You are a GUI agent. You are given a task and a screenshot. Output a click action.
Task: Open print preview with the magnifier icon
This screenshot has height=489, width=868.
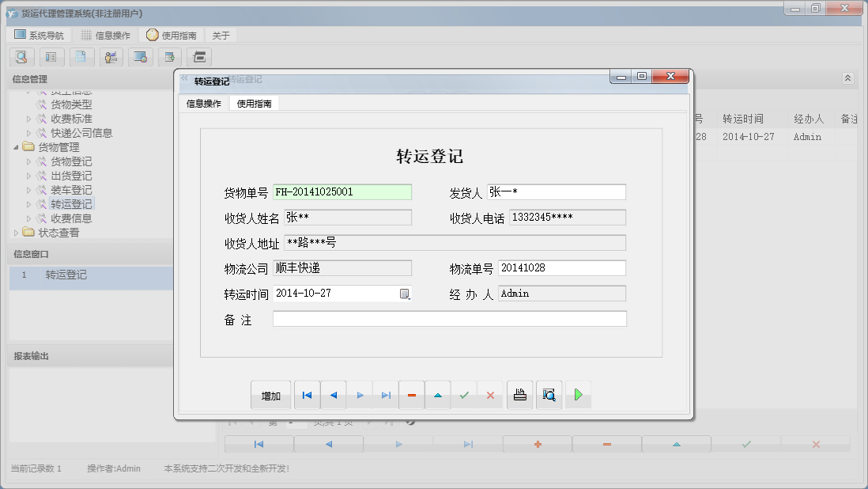(549, 394)
